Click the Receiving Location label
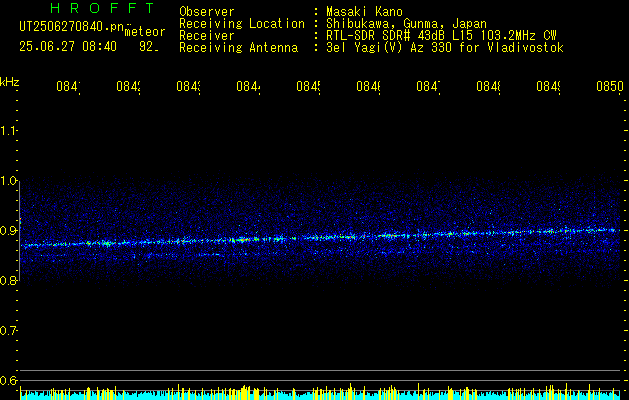Viewport: 629px width, 400px height. click(x=242, y=24)
